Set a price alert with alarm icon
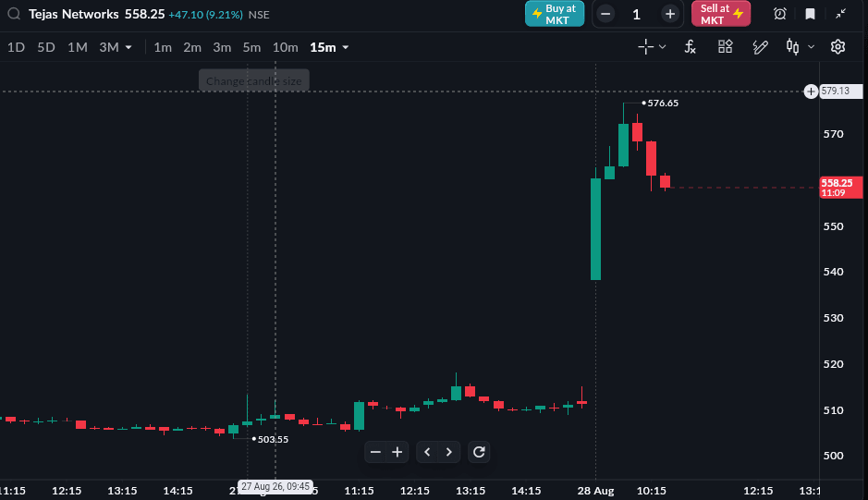The image size is (868, 500). click(x=779, y=14)
